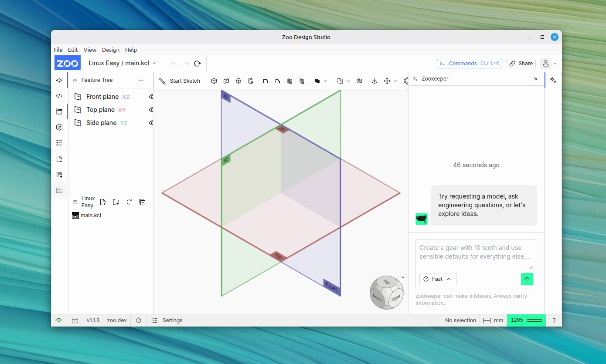The height and width of the screenshot is (364, 606).
Task: Expand the Boolean tool dropdown chevron
Action: 325,81
